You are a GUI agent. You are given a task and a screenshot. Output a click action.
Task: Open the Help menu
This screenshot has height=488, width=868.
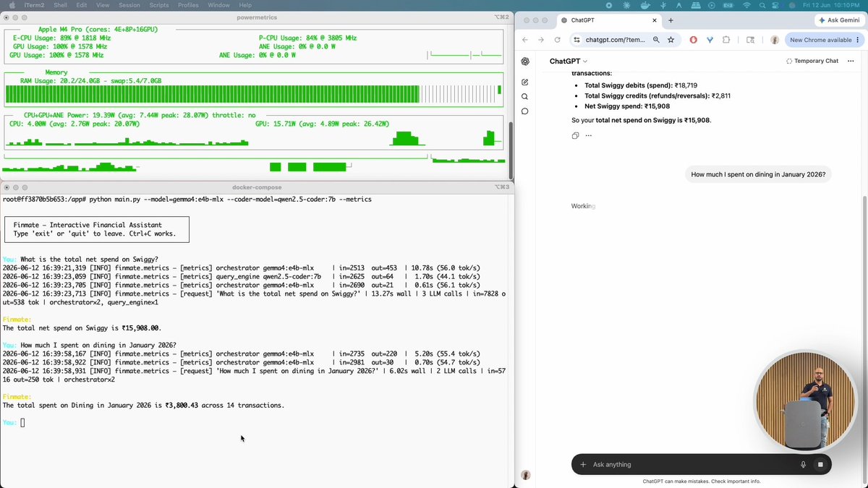tap(246, 5)
